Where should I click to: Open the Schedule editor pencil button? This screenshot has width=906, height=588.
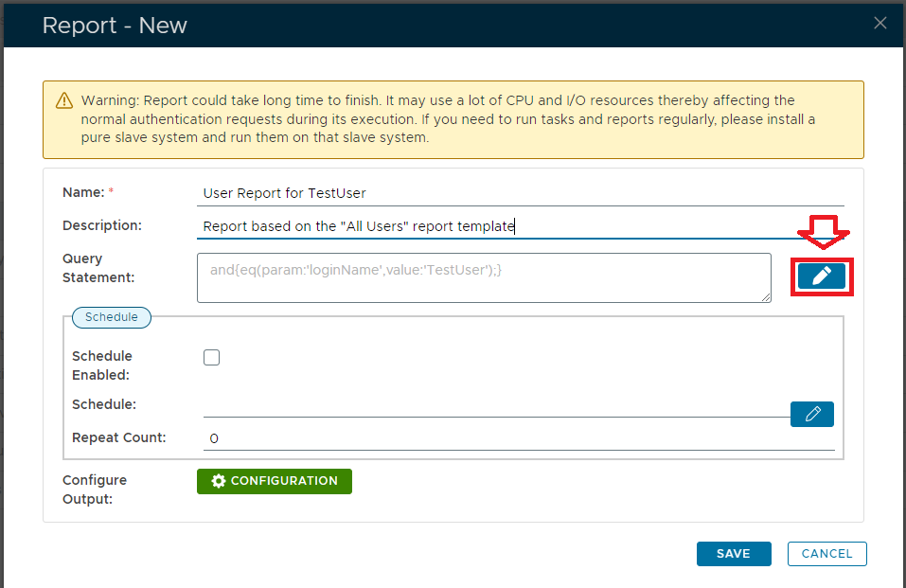coord(812,414)
